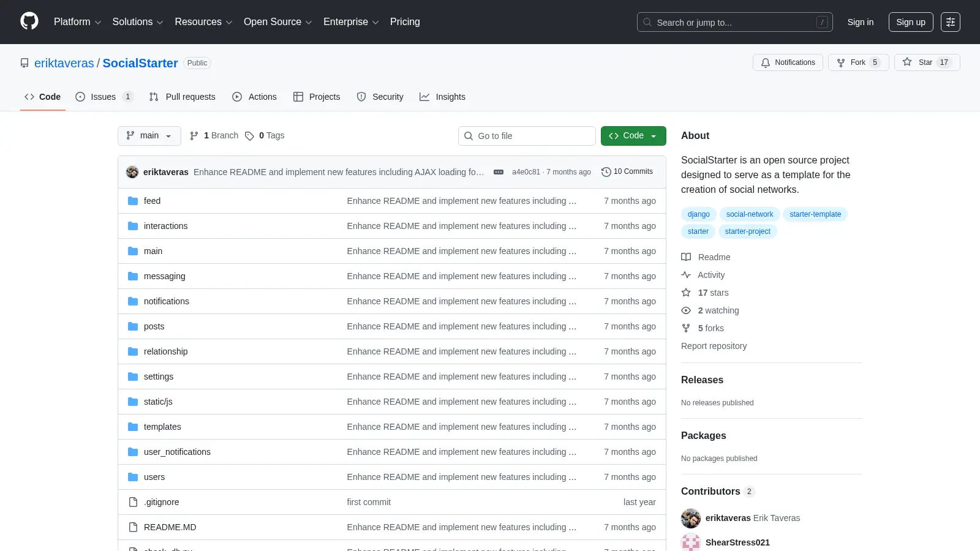Click the feed folder icon
The height and width of the screenshot is (551, 980).
133,201
